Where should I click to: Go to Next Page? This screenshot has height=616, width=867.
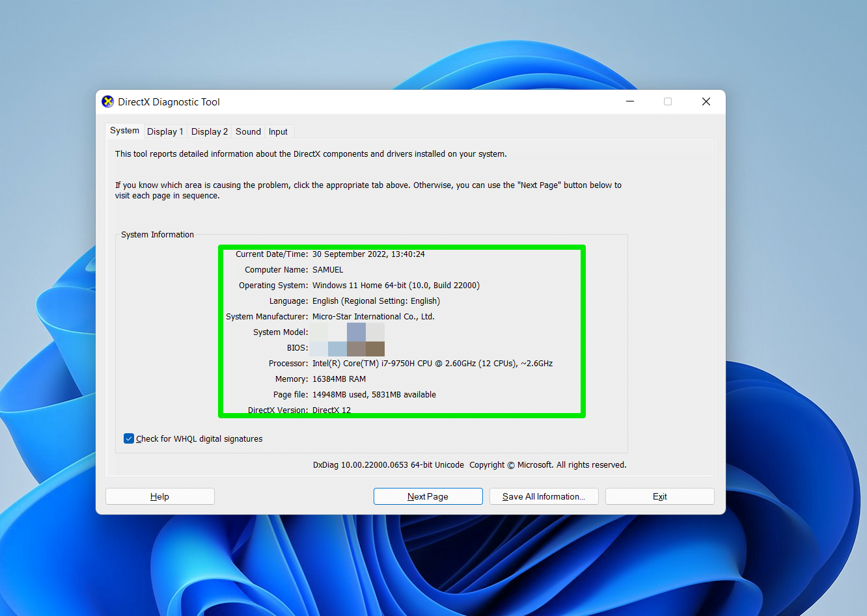[x=428, y=496]
